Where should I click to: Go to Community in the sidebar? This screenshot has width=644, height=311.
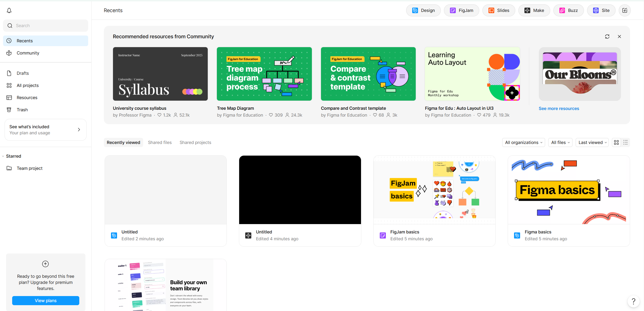pos(46,53)
